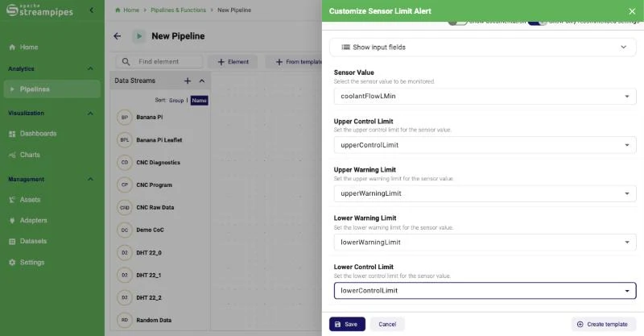644x336 pixels.
Task: Click the Cancel button
Action: [x=387, y=324]
